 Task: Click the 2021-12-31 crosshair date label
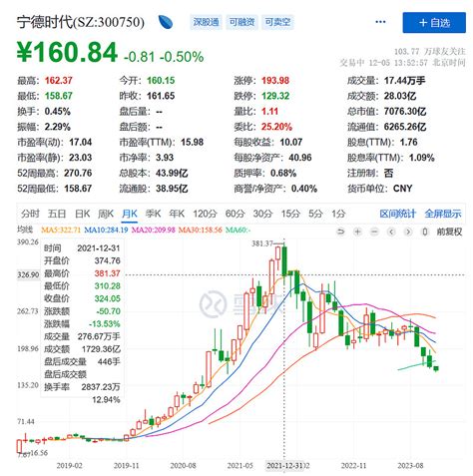pos(284,465)
